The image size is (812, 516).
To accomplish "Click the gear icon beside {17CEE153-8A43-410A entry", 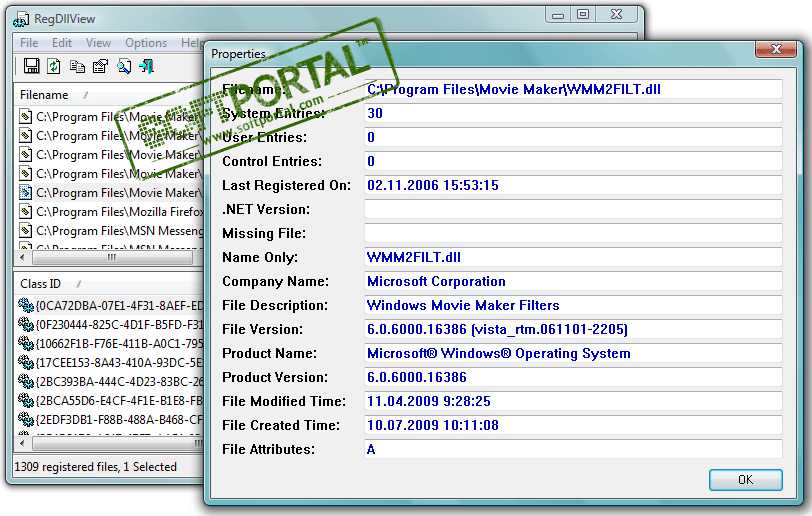I will point(26,362).
